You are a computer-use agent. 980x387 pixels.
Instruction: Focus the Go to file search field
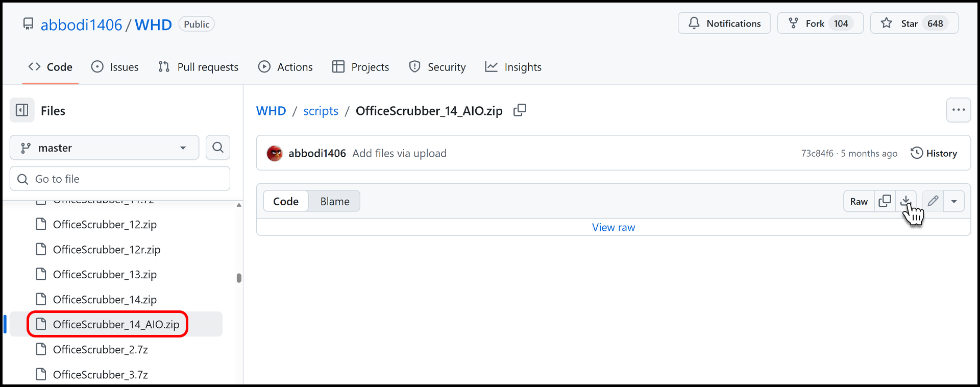120,179
